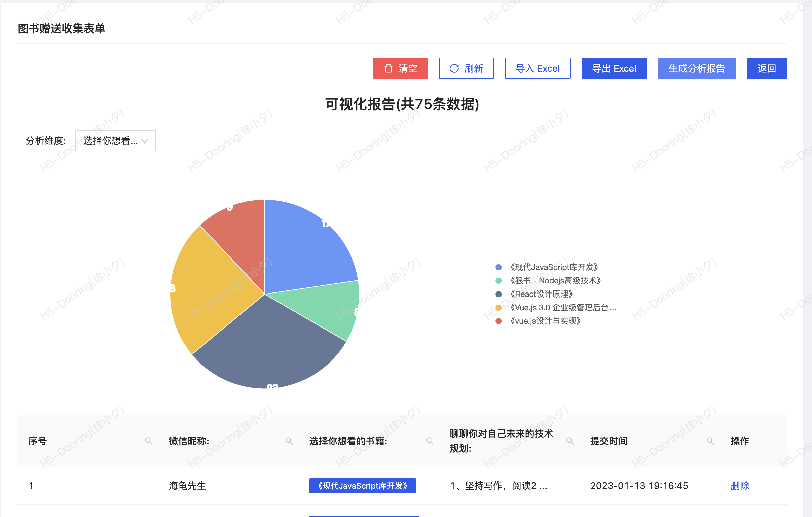Screen dimensions: 812x517
Task: Click the search icon in 微信昵称 column
Action: [x=289, y=441]
